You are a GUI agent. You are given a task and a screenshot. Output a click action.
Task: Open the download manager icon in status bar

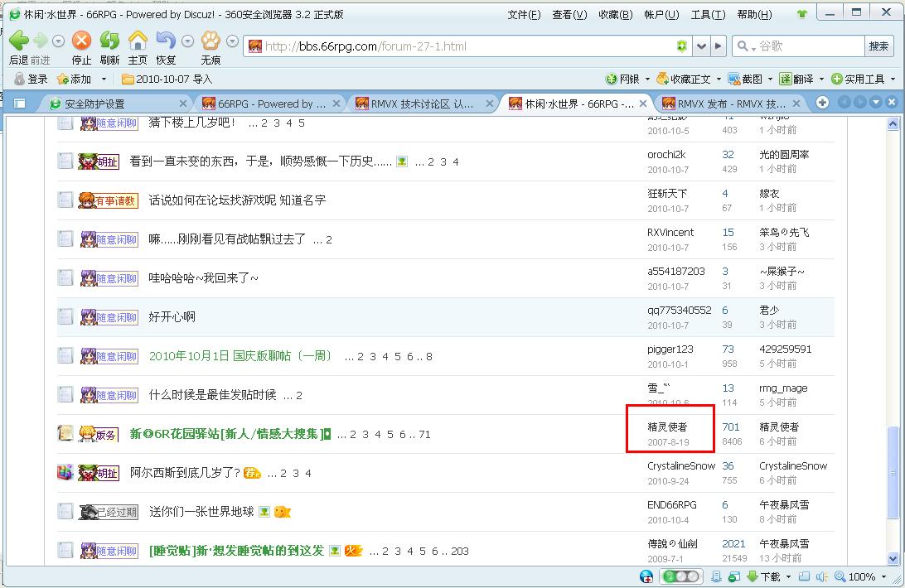[753, 576]
